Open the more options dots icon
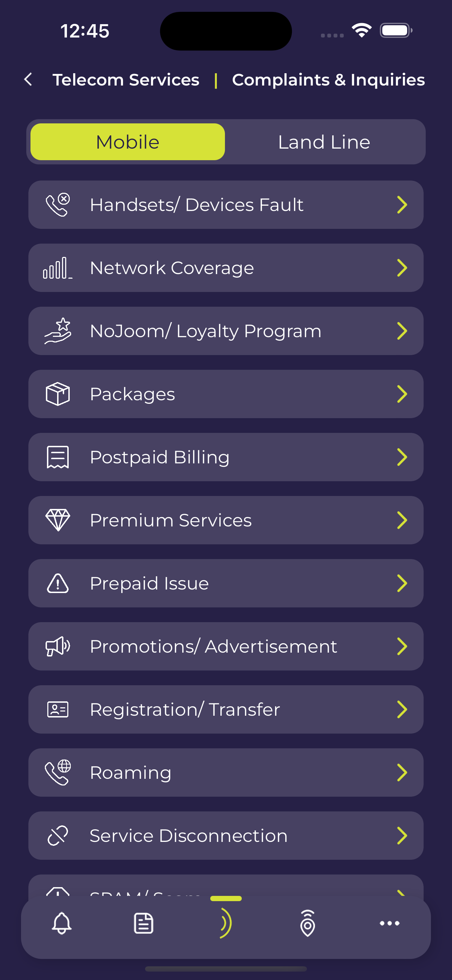This screenshot has height=980, width=452. click(389, 923)
